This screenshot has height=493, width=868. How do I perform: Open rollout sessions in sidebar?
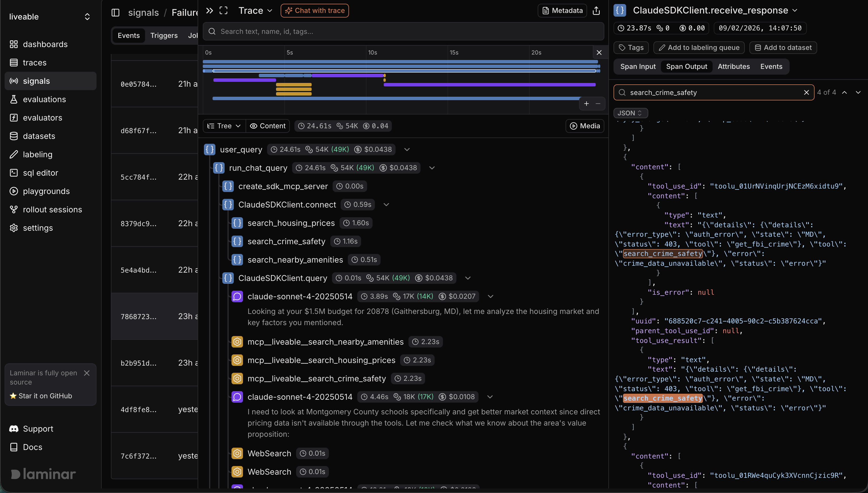click(x=52, y=209)
